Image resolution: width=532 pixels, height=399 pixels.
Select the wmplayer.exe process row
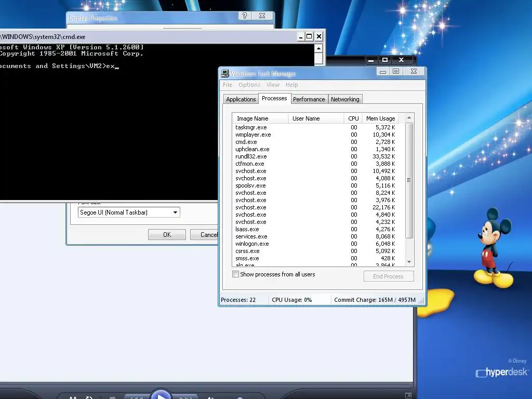318,135
